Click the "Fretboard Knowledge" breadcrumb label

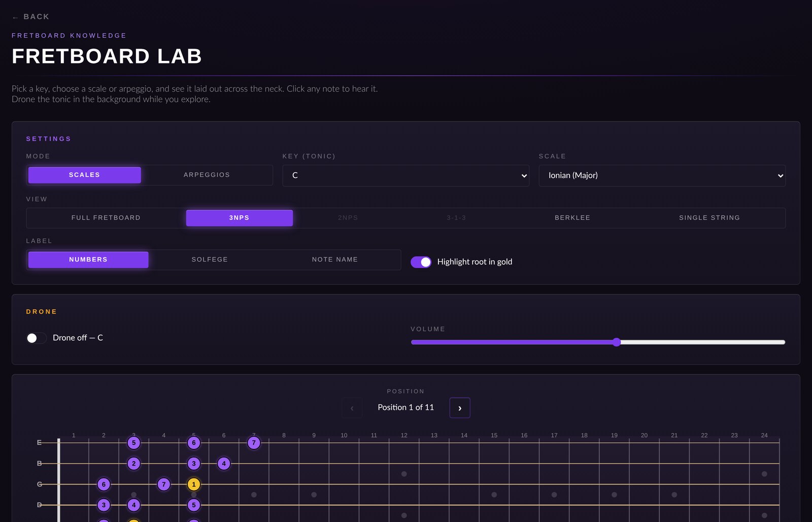(69, 36)
